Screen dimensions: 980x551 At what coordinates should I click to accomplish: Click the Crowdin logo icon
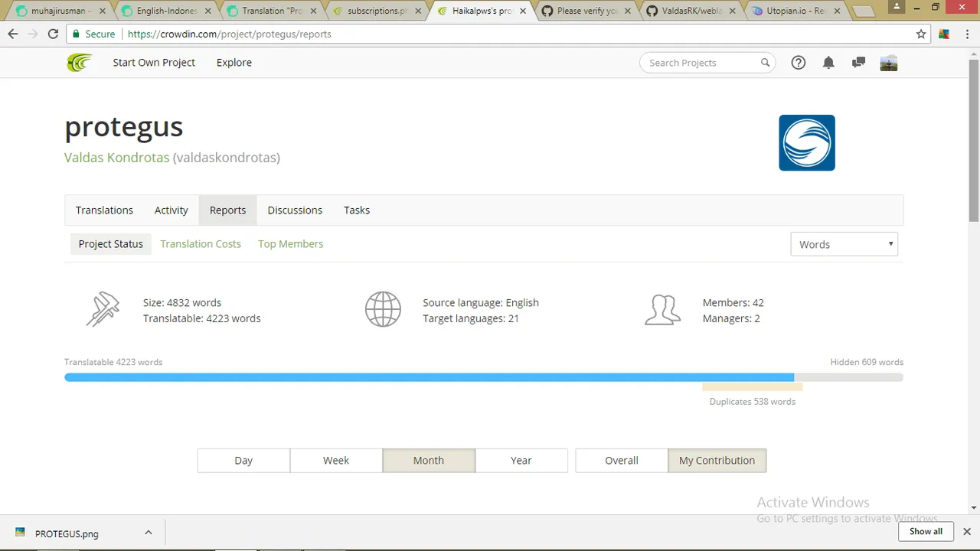click(x=79, y=63)
